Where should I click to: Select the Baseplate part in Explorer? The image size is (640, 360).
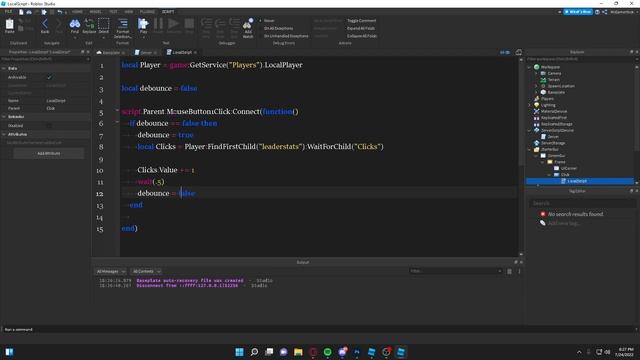click(556, 92)
